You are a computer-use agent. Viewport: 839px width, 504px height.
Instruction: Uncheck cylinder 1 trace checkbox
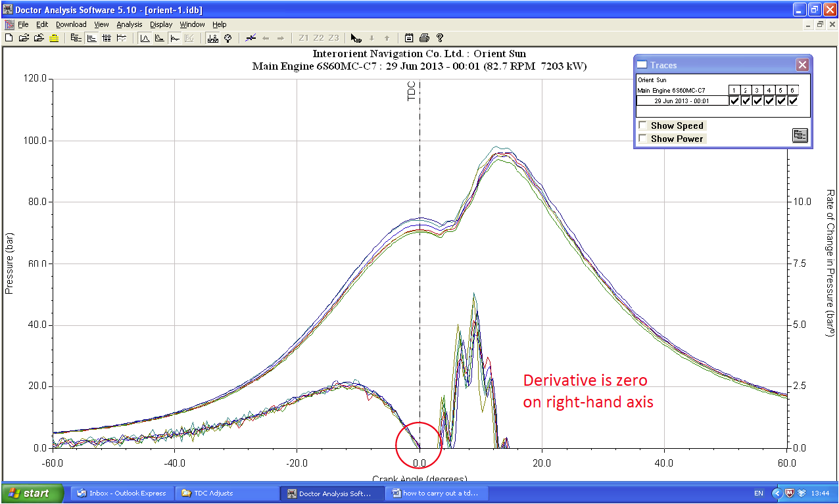734,101
